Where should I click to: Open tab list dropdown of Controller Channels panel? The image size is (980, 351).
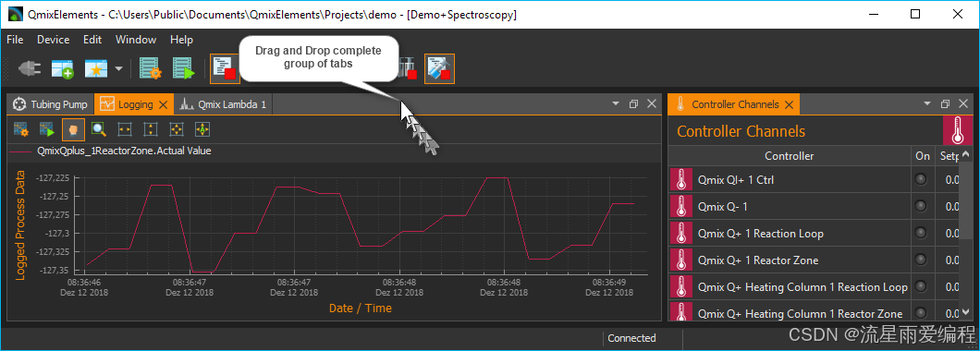tap(927, 103)
